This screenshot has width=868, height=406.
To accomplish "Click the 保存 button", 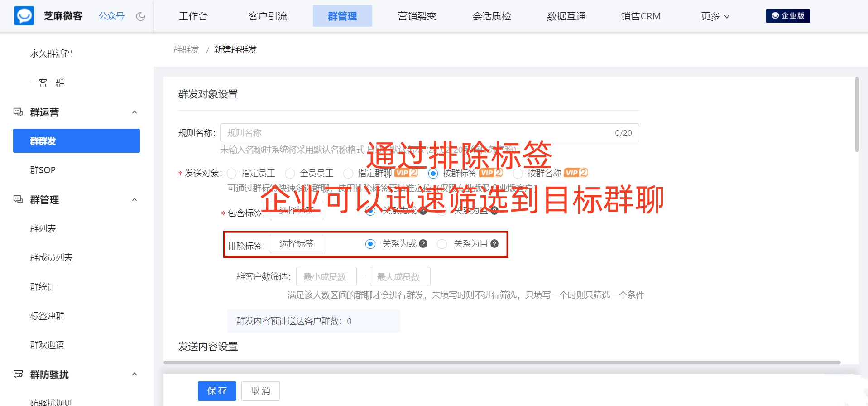I will [217, 391].
